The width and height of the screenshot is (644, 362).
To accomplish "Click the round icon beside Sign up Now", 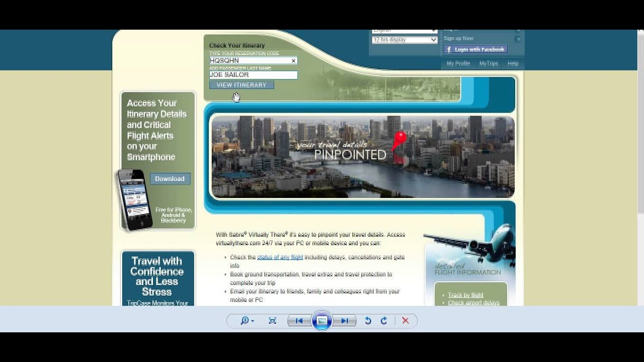I will (518, 39).
